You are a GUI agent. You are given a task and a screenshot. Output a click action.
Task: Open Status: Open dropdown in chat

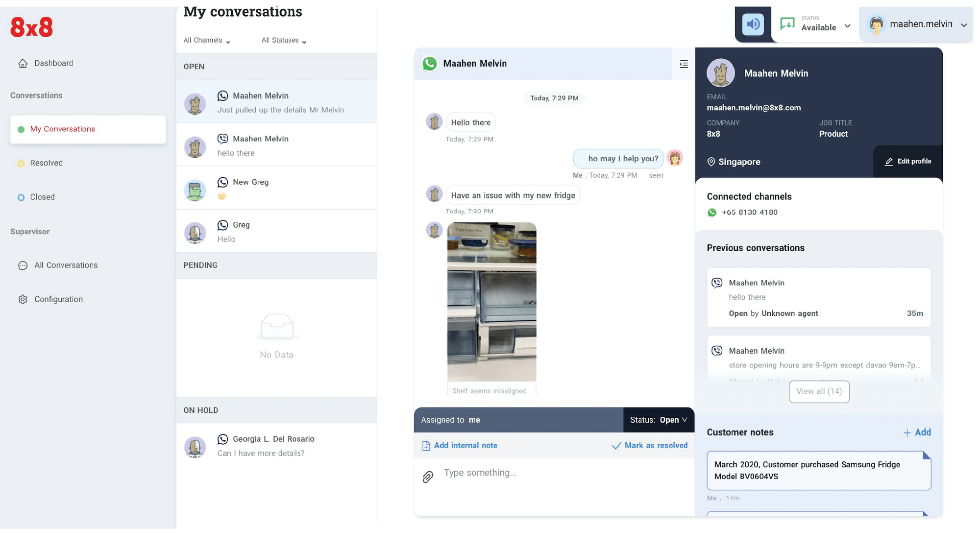pyautogui.click(x=659, y=420)
